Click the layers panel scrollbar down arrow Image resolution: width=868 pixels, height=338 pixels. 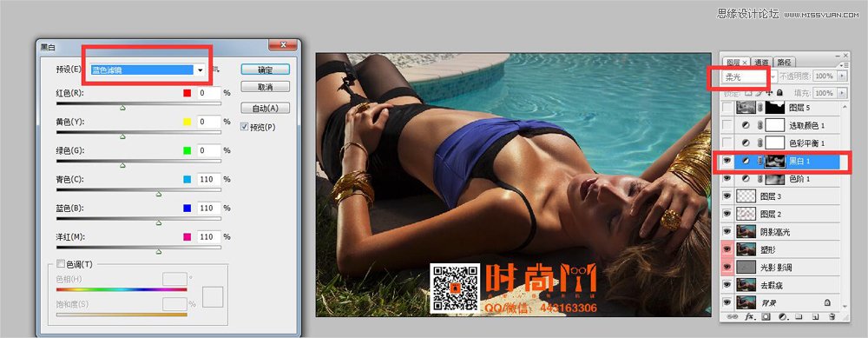[x=845, y=307]
